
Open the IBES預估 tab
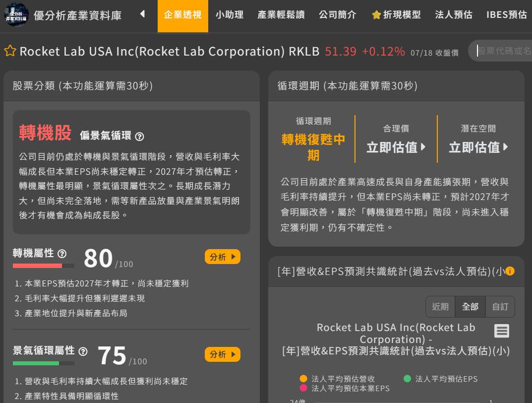click(x=507, y=15)
